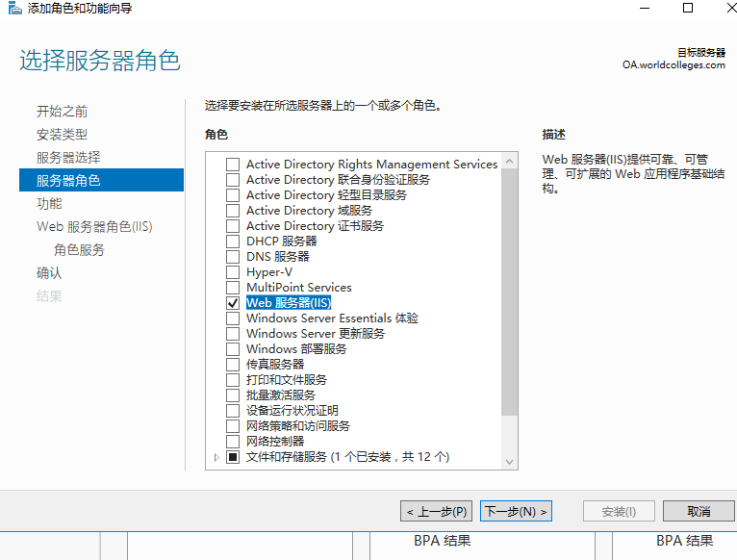The height and width of the screenshot is (560, 737).
Task: Go to the 安装类型 step
Action: click(x=62, y=135)
